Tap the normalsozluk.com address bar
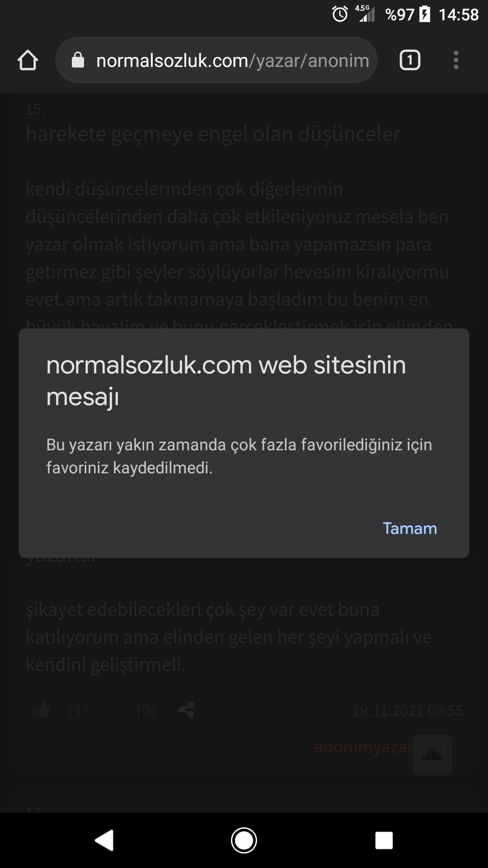This screenshot has width=488, height=868. [x=216, y=60]
